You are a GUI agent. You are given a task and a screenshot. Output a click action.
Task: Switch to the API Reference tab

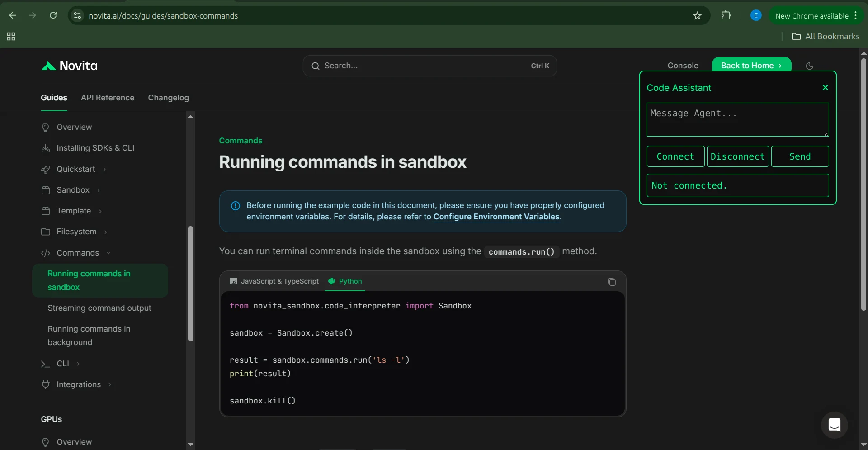(108, 98)
